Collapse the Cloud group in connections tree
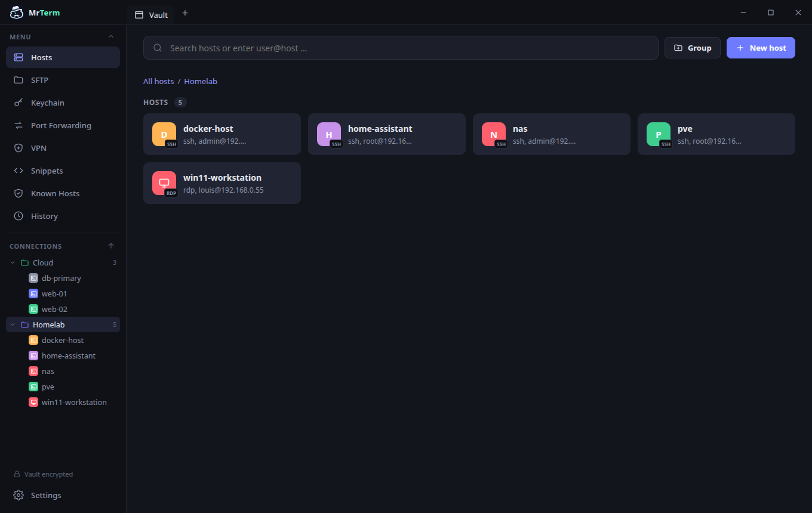The width and height of the screenshot is (812, 513). 13,262
